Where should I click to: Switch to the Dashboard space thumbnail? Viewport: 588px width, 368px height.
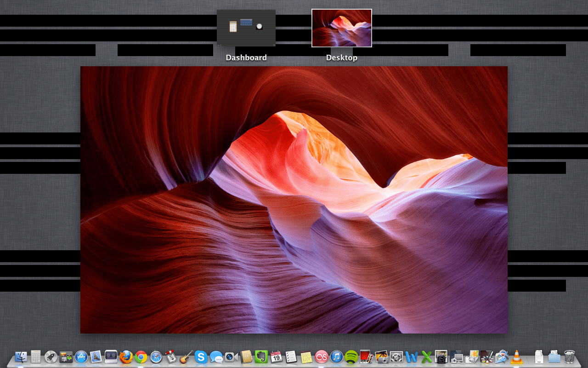pyautogui.click(x=246, y=28)
